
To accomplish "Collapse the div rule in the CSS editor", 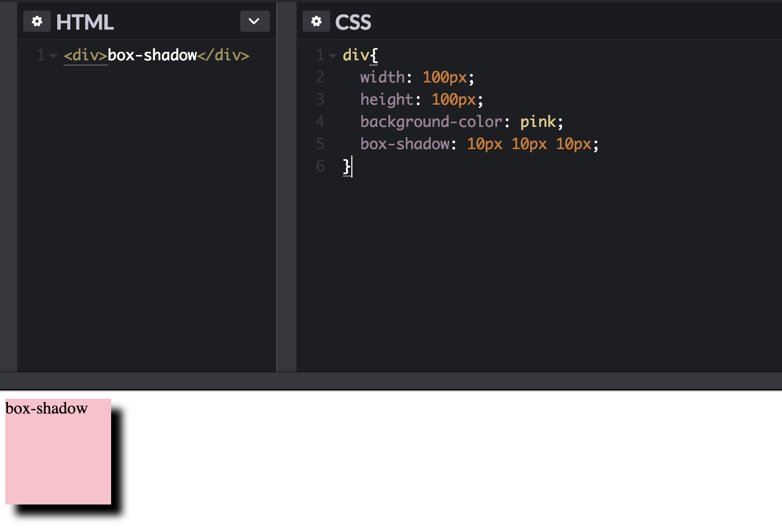I will click(x=332, y=55).
